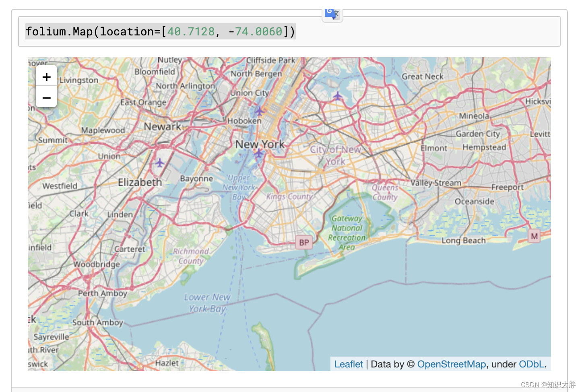Click the Richmond County label

[x=191, y=256]
